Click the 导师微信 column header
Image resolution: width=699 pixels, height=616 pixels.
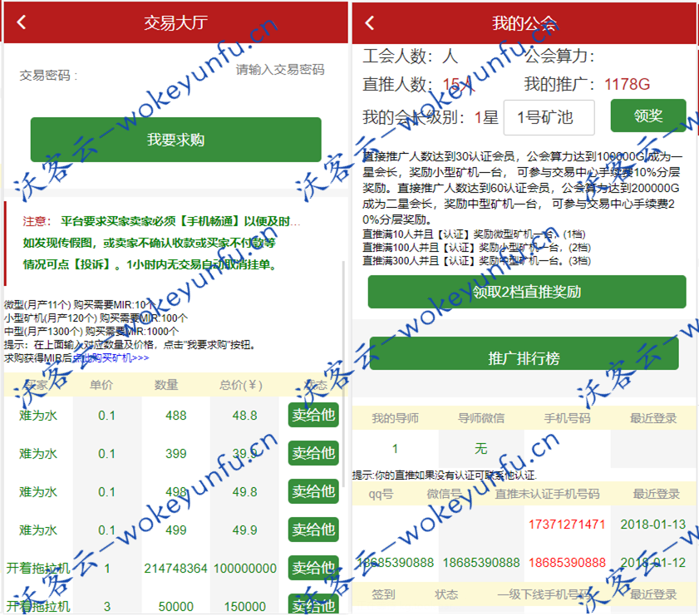tap(481, 418)
